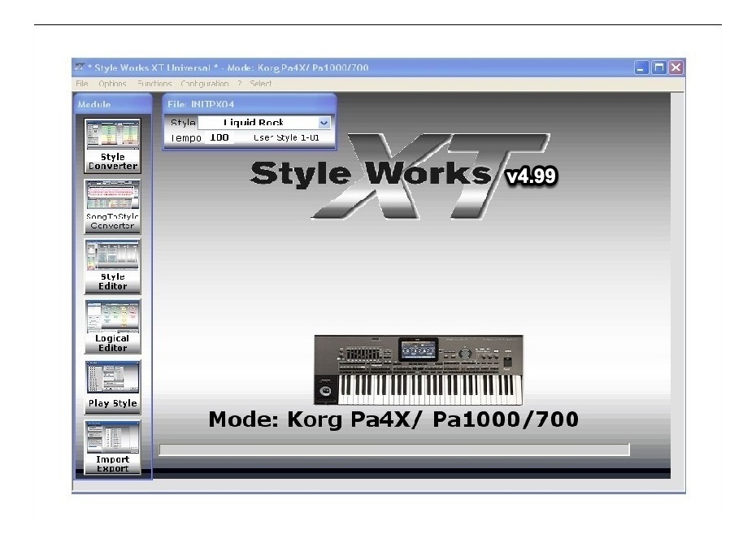Launch the Style Editor module

tap(111, 266)
